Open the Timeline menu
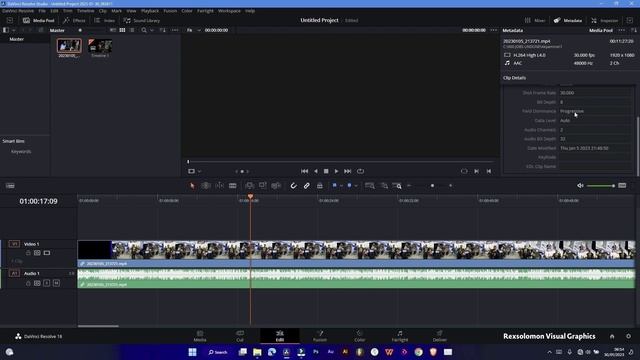 pyautogui.click(x=86, y=11)
